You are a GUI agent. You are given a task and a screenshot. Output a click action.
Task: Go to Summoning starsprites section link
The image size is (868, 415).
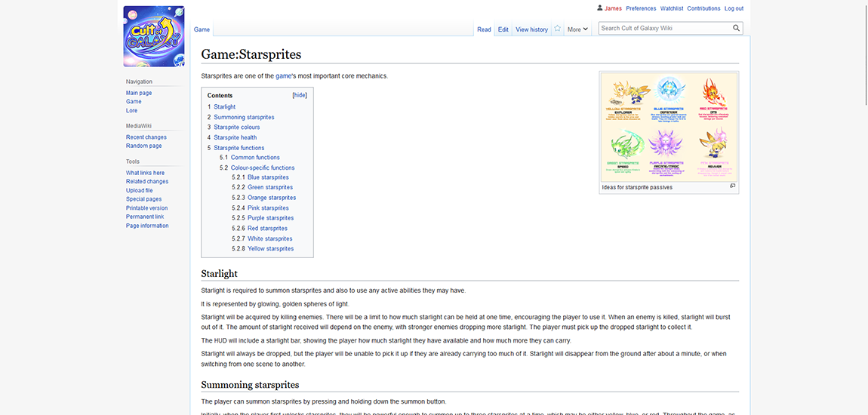(244, 117)
